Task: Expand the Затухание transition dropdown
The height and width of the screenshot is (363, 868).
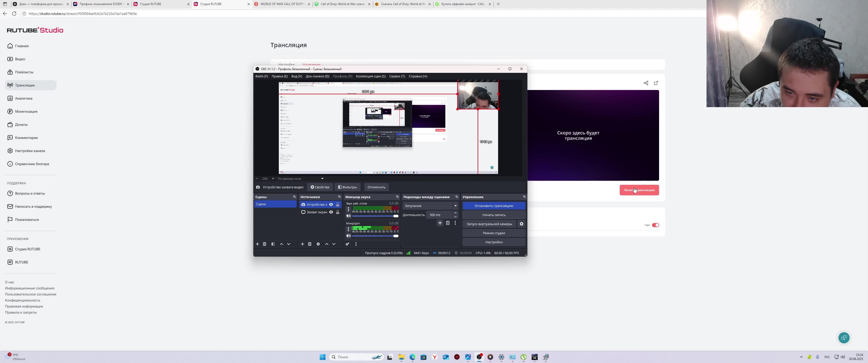Action: [x=455, y=206]
